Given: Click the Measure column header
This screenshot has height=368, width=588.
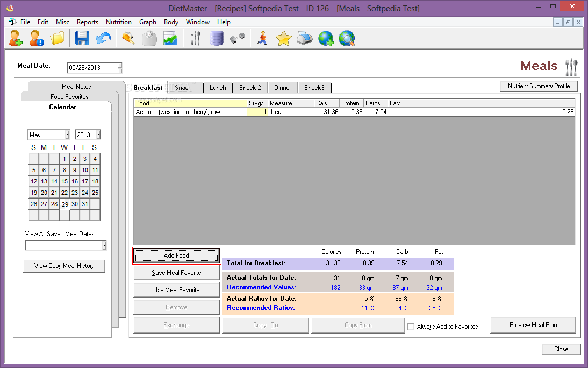Looking at the screenshot, I should coord(291,103).
